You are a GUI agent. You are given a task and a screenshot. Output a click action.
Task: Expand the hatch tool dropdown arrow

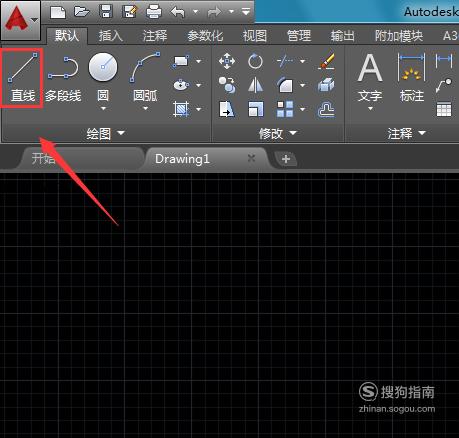click(x=199, y=109)
